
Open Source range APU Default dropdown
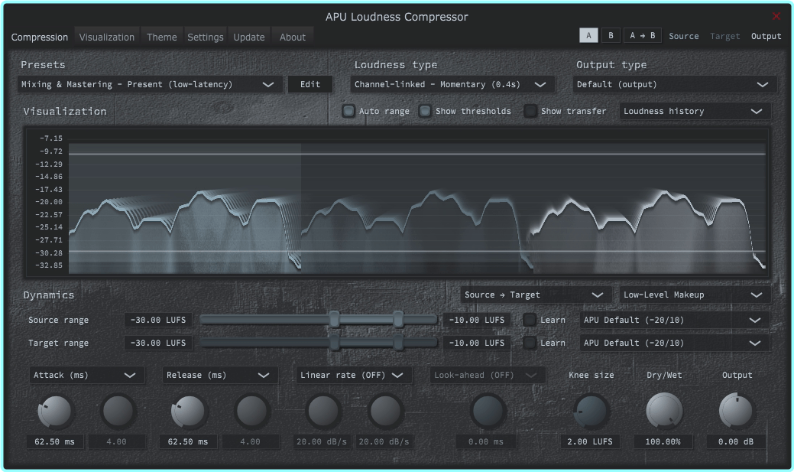674,320
